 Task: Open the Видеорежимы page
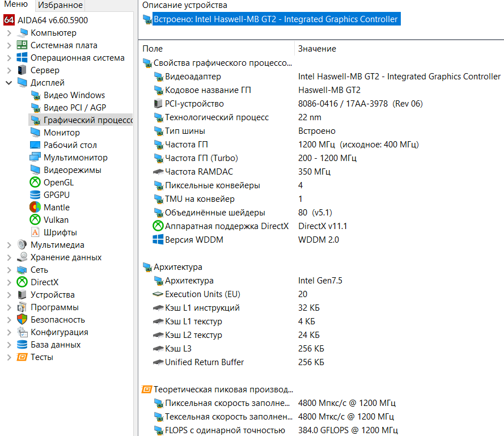coord(73,170)
